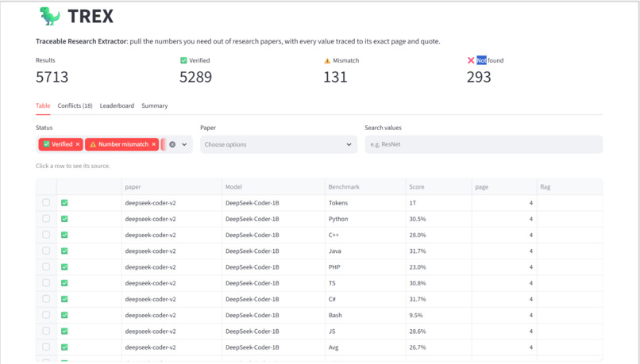The height and width of the screenshot is (364, 640).
Task: Open the Paper Choose options dropdown
Action: click(x=279, y=144)
